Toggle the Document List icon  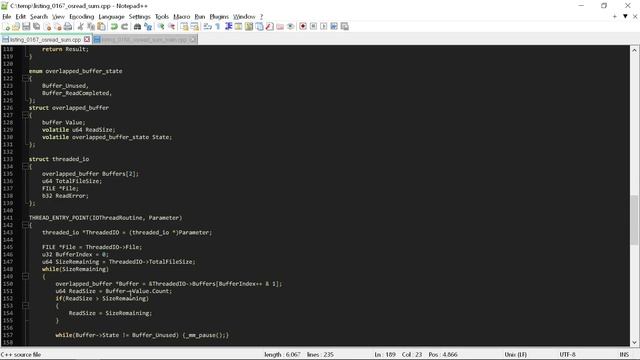point(259,27)
